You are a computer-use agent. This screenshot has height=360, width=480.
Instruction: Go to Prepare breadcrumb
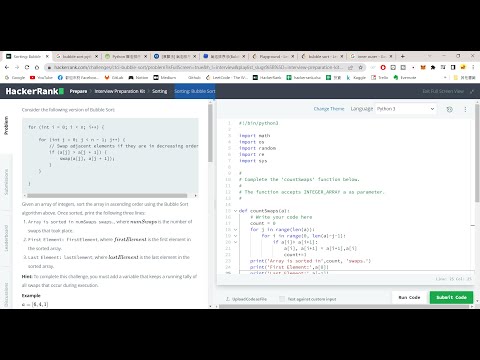click(78, 91)
